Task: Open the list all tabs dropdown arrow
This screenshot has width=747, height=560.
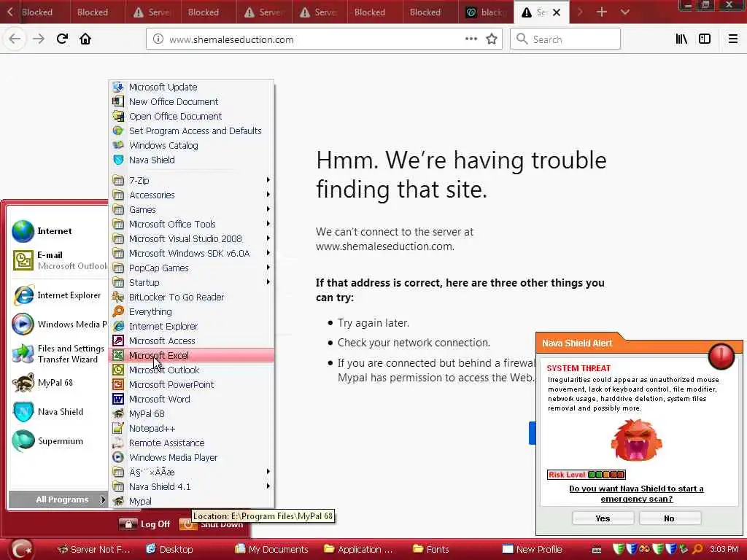Action: pos(625,12)
